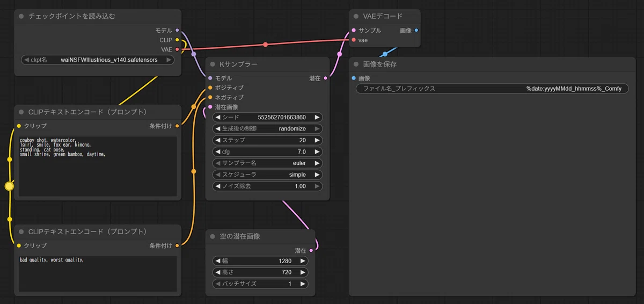Open the サンプラー名 euler dropdown
The image size is (644, 304).
[x=268, y=163]
